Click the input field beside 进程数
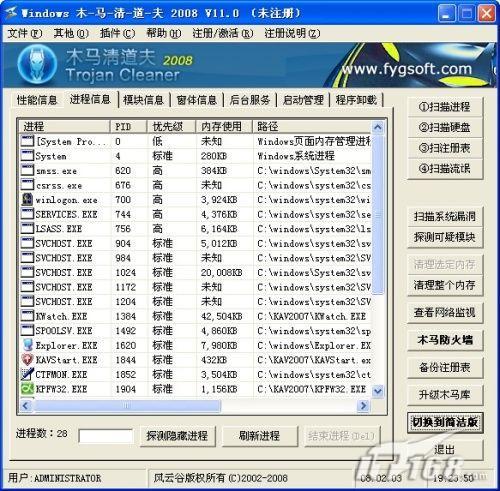The width and height of the screenshot is (500, 491). coord(106,436)
